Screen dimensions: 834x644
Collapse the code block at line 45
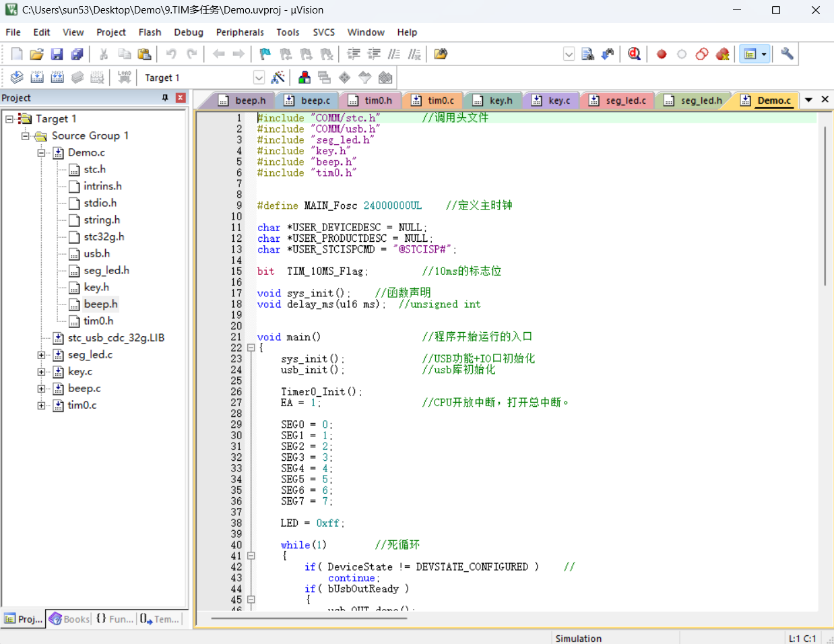click(251, 600)
